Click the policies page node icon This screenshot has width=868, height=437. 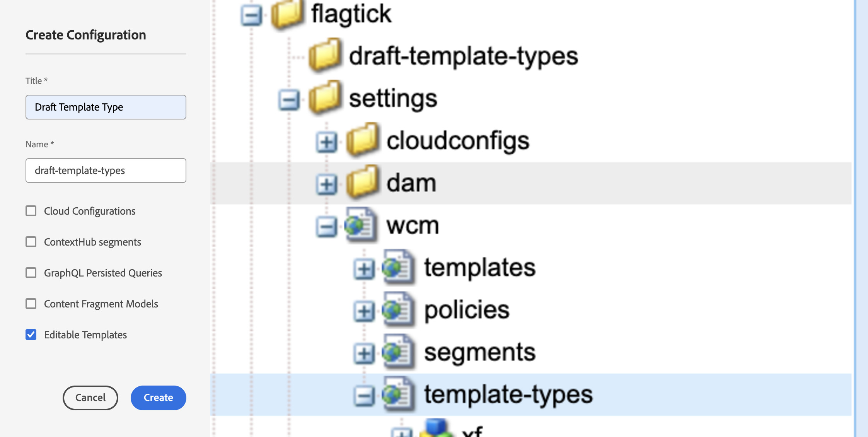[x=398, y=309]
